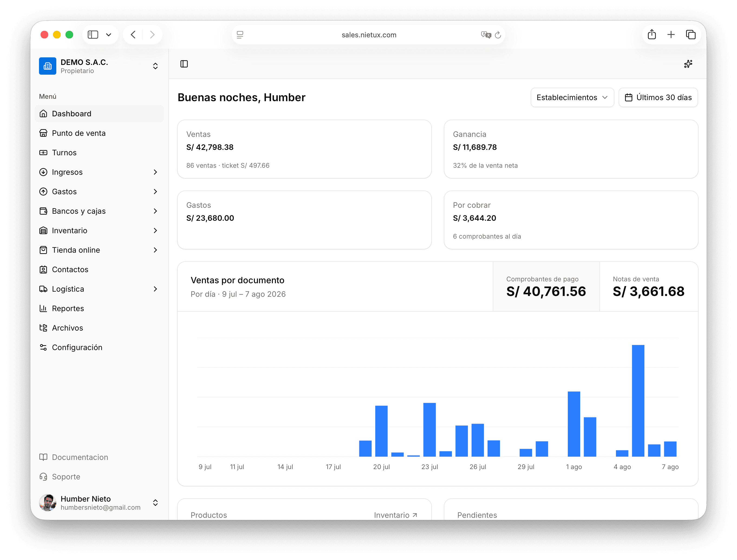The height and width of the screenshot is (560, 737).
Task: Click the Punto de venta store icon
Action: pyautogui.click(x=43, y=133)
